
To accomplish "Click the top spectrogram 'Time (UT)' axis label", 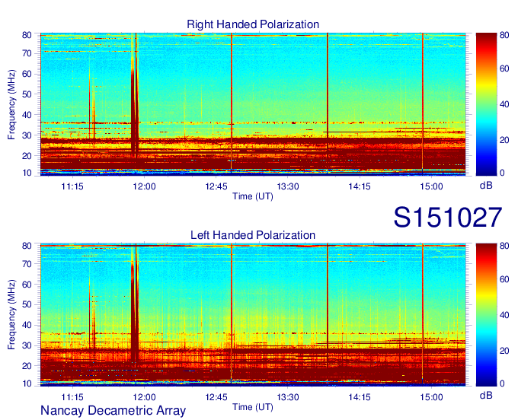I will click(253, 196).
